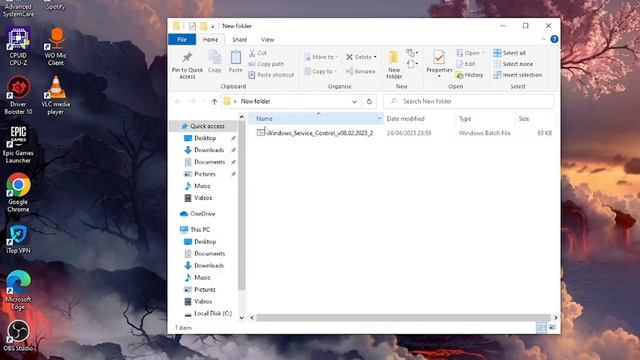Screen dimensions: 640x360
Task: Open pinned Pictures under Quick access
Action: click(204, 174)
